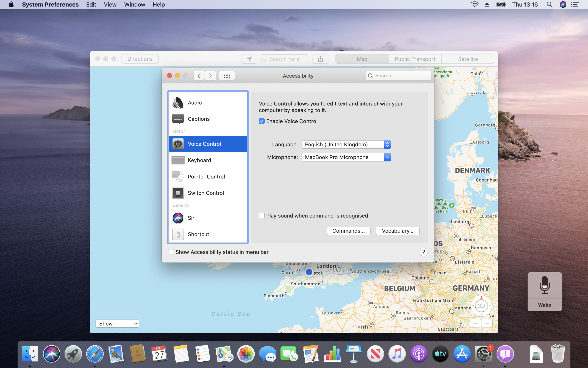
Task: Check Show Accessibility status in menu bar
Action: click(x=171, y=252)
